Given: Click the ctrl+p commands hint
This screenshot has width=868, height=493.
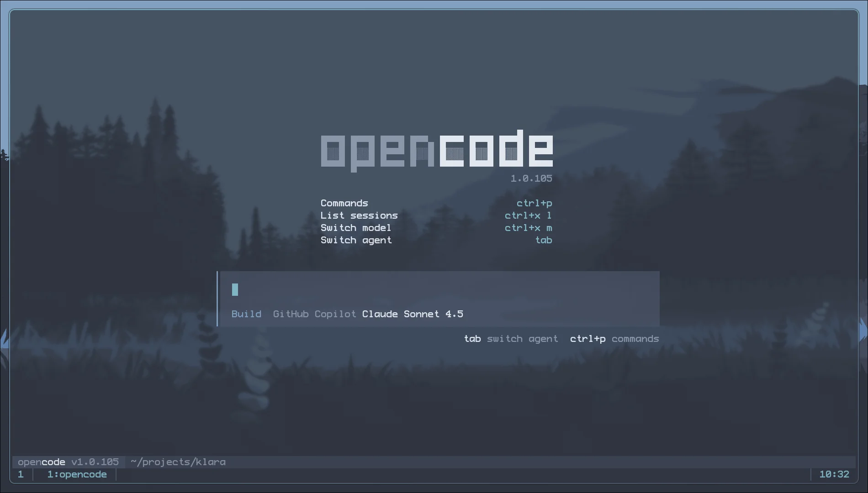Looking at the screenshot, I should (614, 339).
